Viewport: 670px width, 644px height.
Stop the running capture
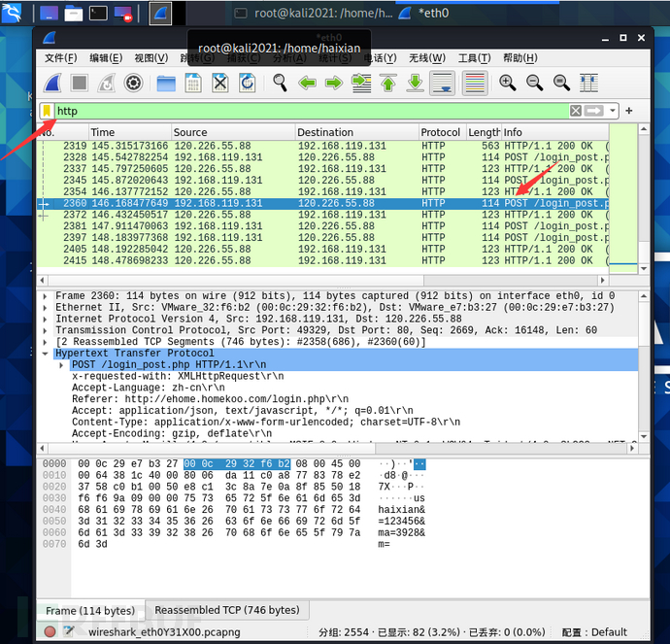click(x=80, y=83)
